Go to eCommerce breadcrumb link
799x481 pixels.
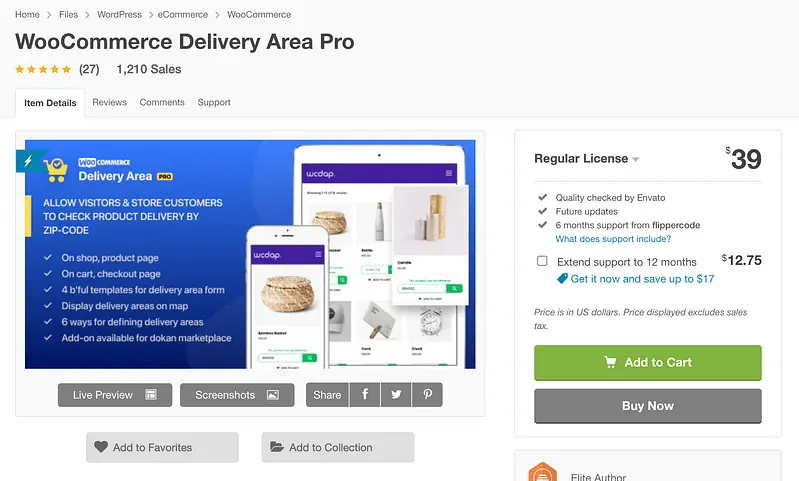click(183, 15)
